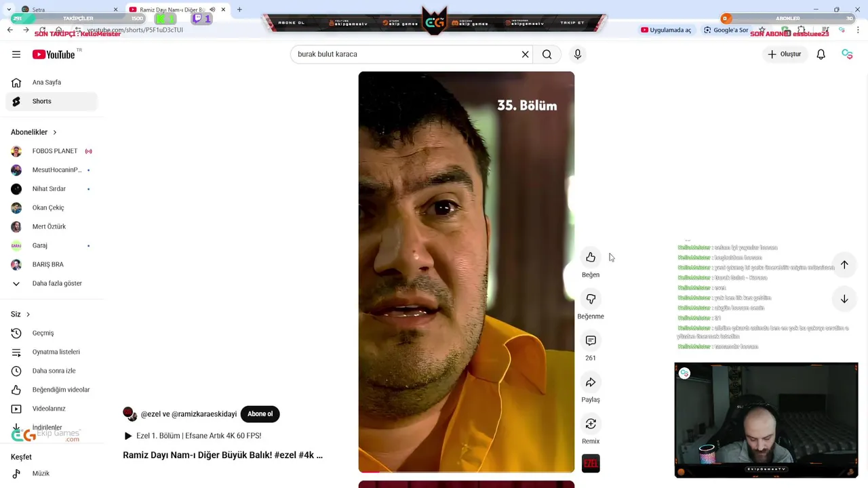
Task: Click Google'a Sor button
Action: [x=726, y=30]
